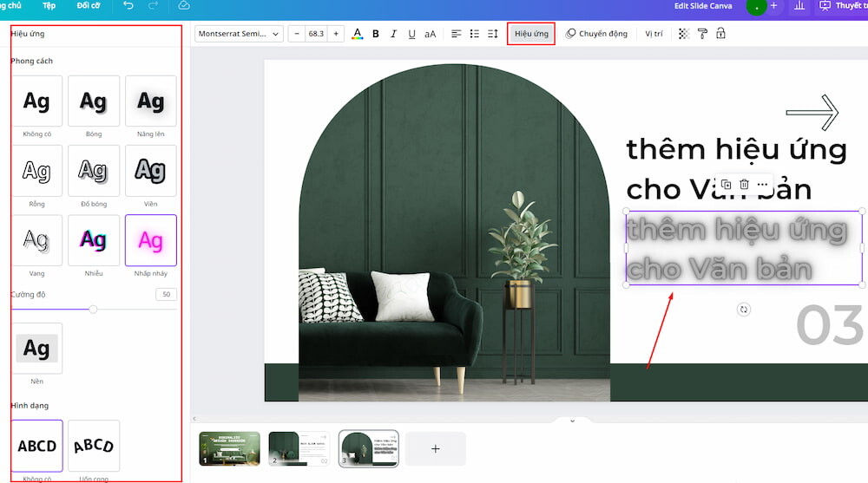Image resolution: width=868 pixels, height=483 pixels.
Task: Collapse the slide strip chevron
Action: 572,421
